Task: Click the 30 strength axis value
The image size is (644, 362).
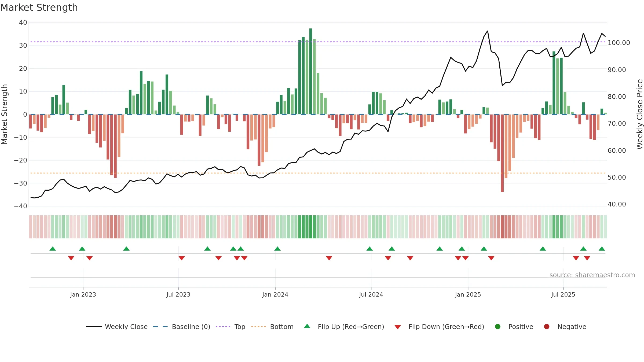Action: click(x=23, y=46)
